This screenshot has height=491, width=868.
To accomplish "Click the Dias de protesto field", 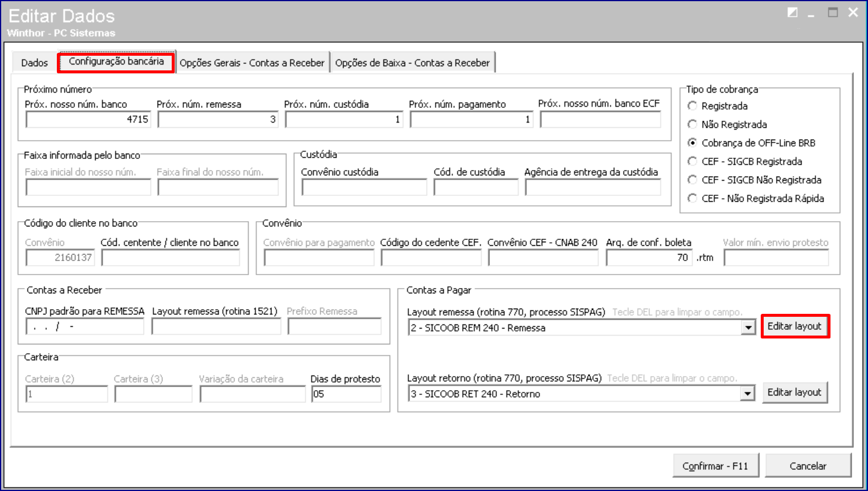I will pos(346,394).
